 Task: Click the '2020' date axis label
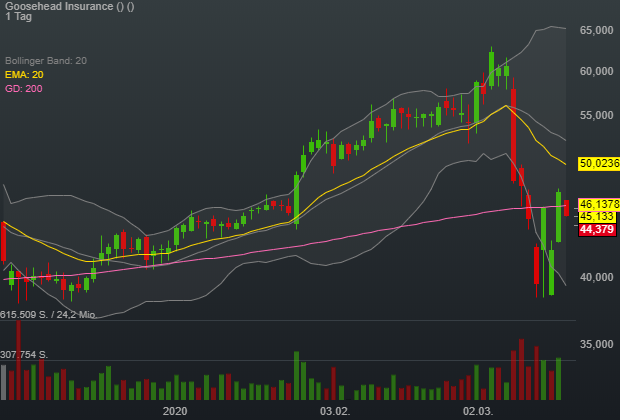point(175,411)
